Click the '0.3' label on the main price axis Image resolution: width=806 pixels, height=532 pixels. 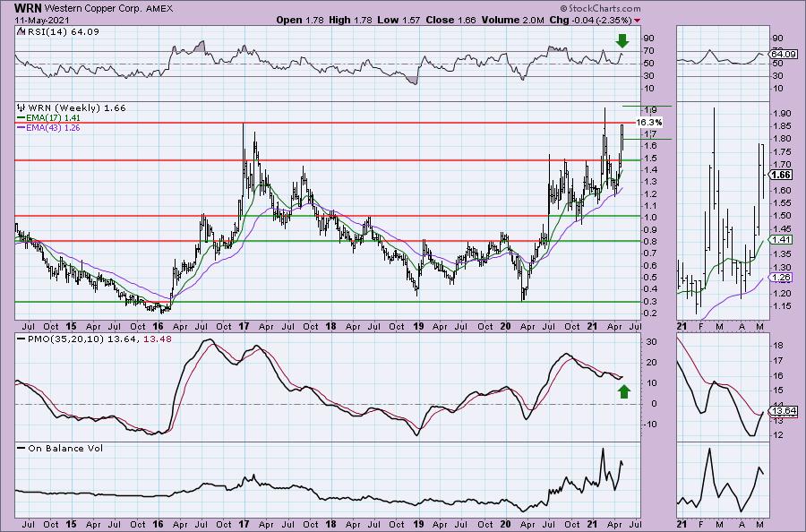click(x=650, y=302)
